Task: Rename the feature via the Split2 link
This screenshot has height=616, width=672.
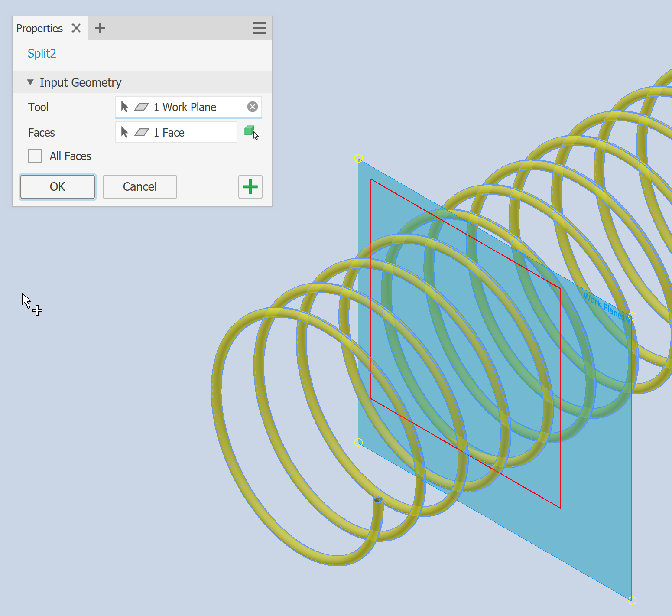Action: 42,53
